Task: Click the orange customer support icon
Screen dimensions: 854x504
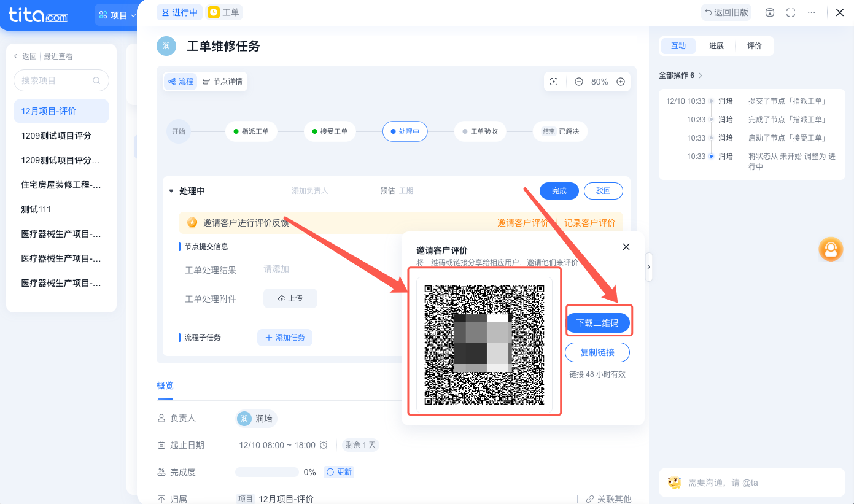Action: pyautogui.click(x=831, y=249)
